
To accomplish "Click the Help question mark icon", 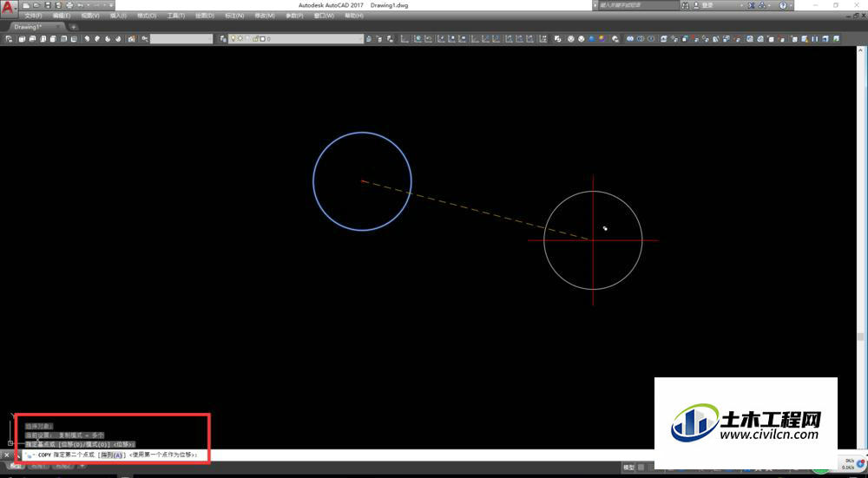I will pos(783,5).
